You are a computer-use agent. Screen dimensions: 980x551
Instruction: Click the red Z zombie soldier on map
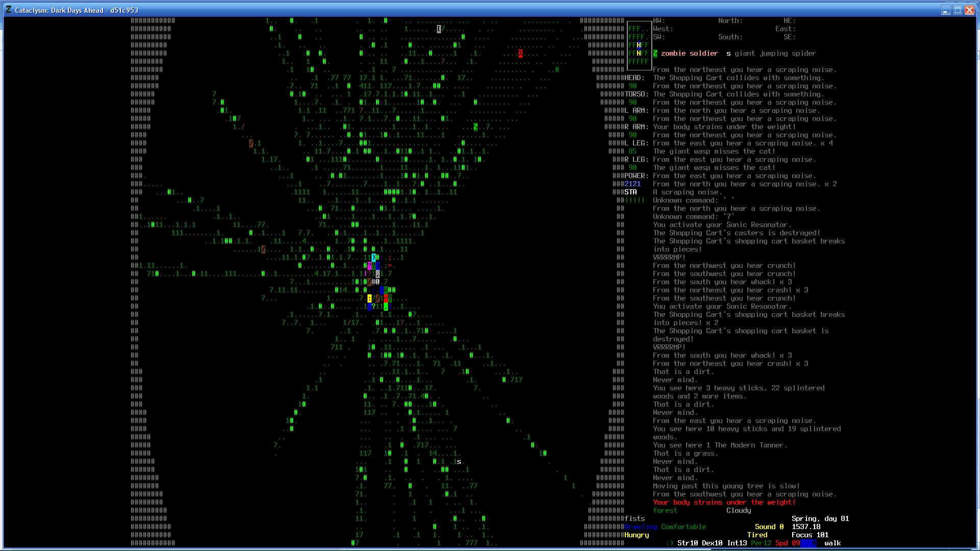pos(520,54)
